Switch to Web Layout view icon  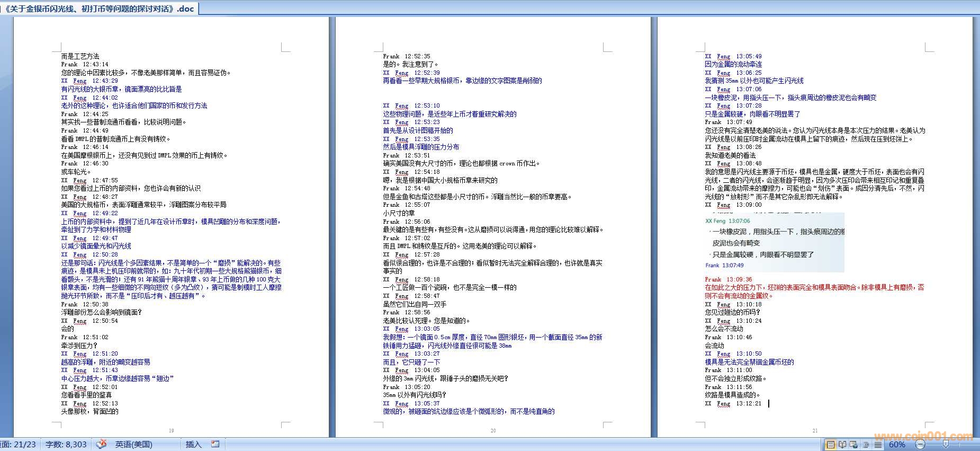(854, 445)
